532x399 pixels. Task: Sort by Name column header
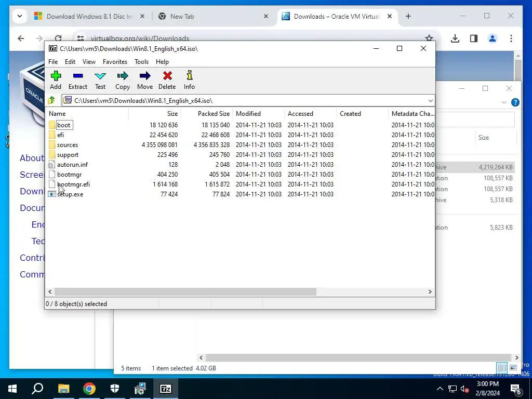(87, 114)
